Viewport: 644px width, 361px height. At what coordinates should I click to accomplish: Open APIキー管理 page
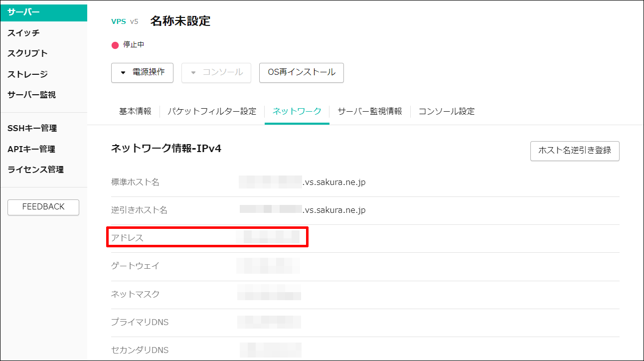[31, 149]
